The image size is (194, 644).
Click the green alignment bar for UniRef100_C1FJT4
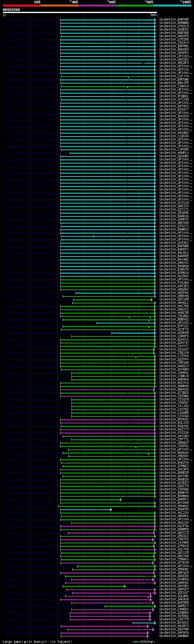tap(108, 76)
